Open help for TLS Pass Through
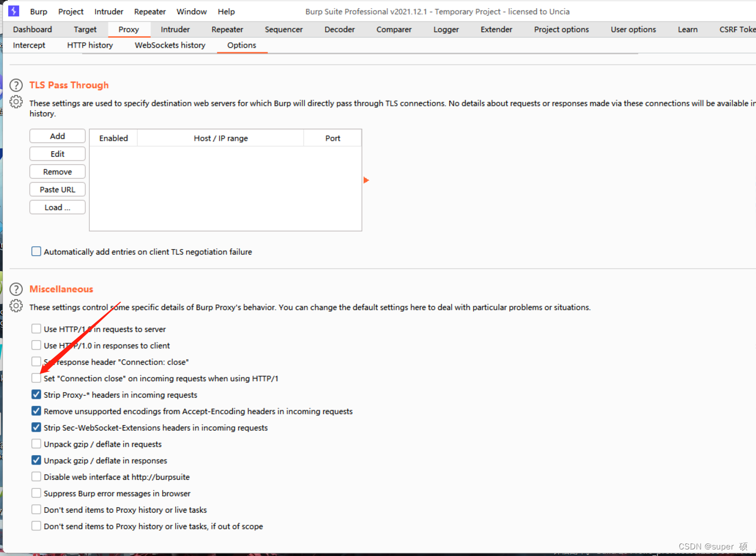The image size is (756, 556). [x=16, y=85]
